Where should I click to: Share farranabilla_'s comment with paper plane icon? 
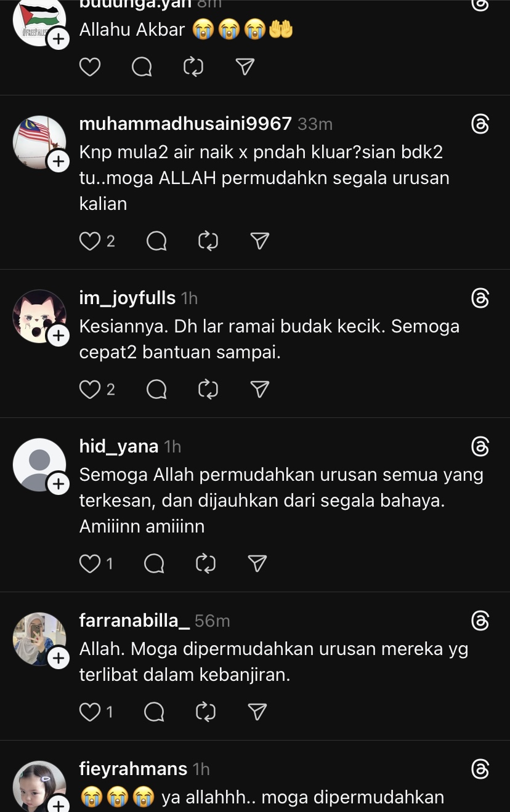257,712
